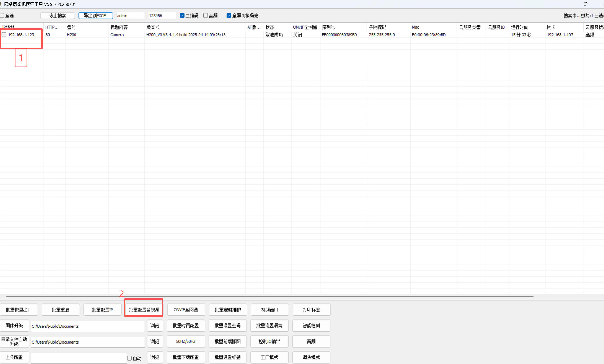Click the 停止搜索 button
The image size is (604, 364).
tap(57, 16)
